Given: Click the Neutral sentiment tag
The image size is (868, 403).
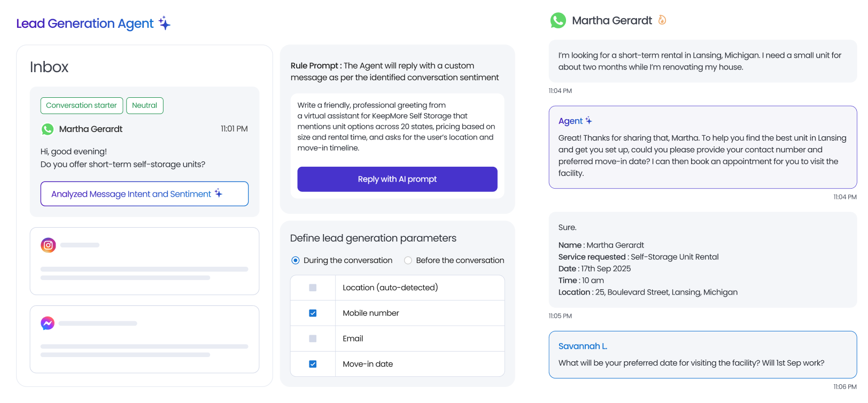Looking at the screenshot, I should (x=144, y=105).
